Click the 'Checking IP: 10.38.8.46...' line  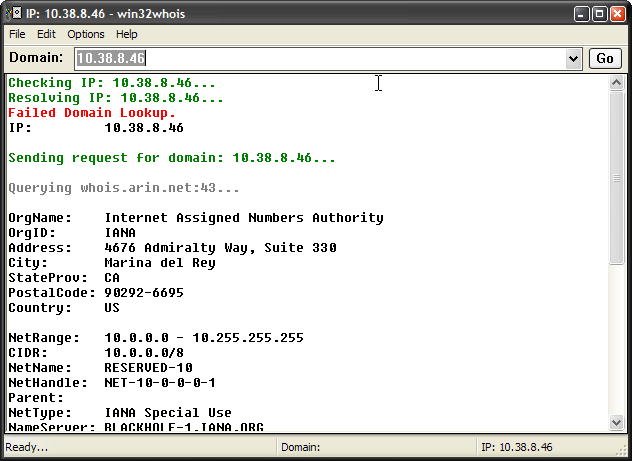(x=112, y=83)
